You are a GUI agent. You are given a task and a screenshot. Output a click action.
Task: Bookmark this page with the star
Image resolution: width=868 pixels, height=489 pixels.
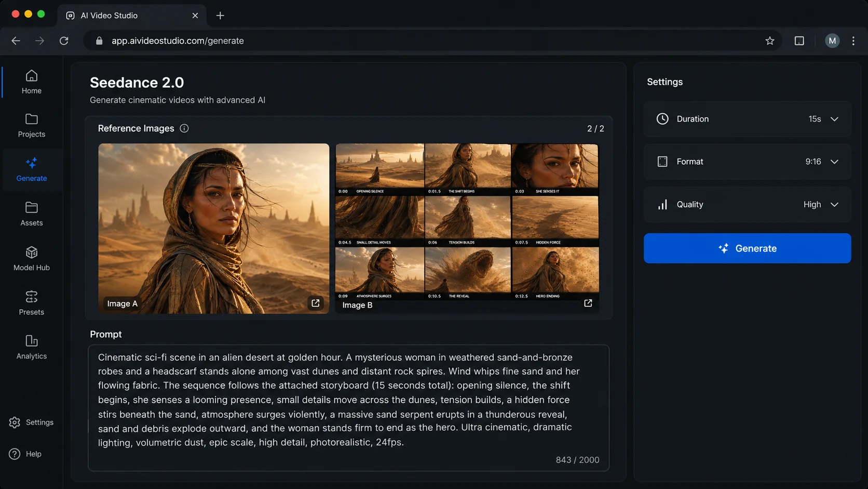tap(770, 41)
